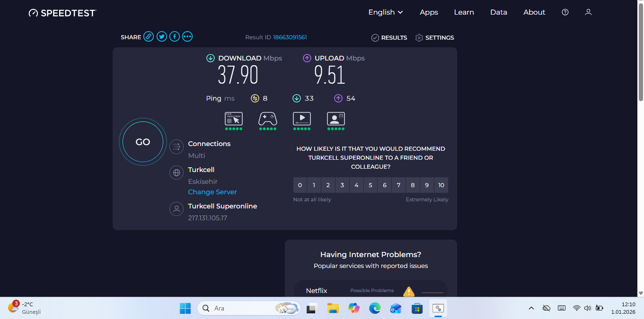Open File Explorer from the taskbar
The height and width of the screenshot is (319, 644).
[333, 308]
